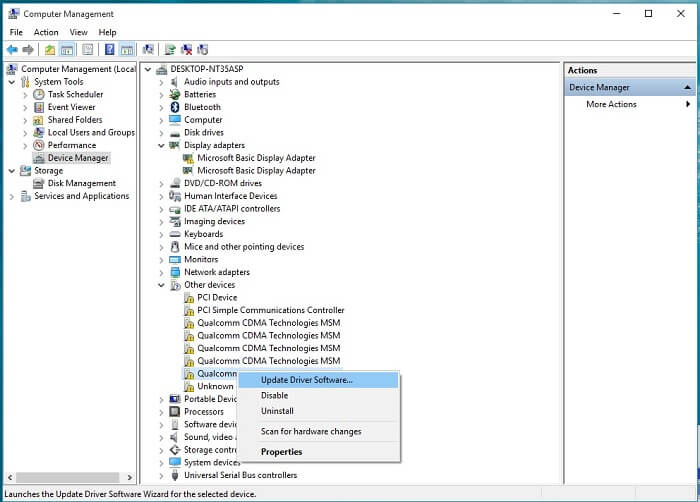This screenshot has height=502, width=700.
Task: Open the View menu
Action: pyautogui.click(x=78, y=32)
